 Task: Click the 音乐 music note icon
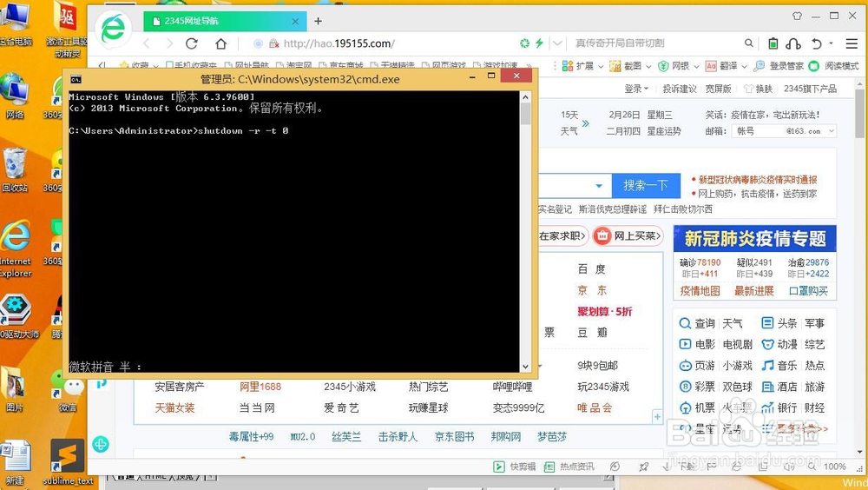click(767, 365)
